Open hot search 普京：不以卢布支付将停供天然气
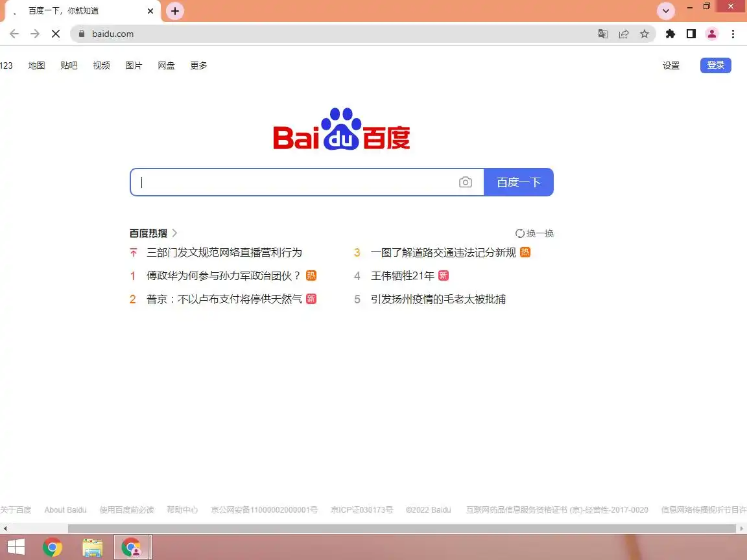 click(x=224, y=299)
